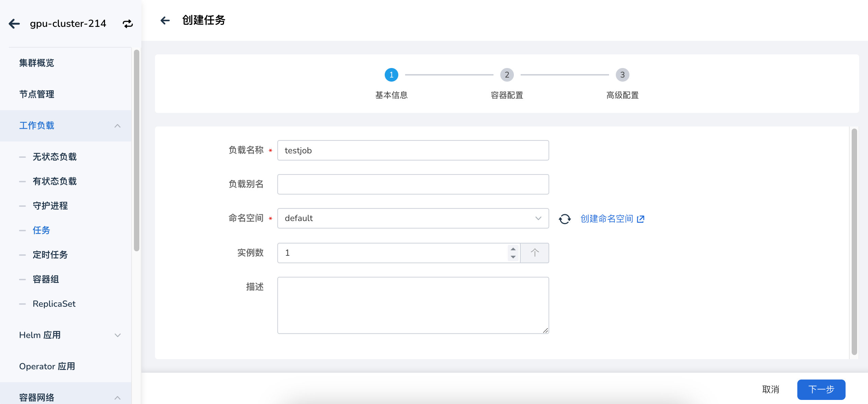The image size is (868, 404).
Task: Click the up-arrow button beside 实例数
Action: (x=535, y=253)
